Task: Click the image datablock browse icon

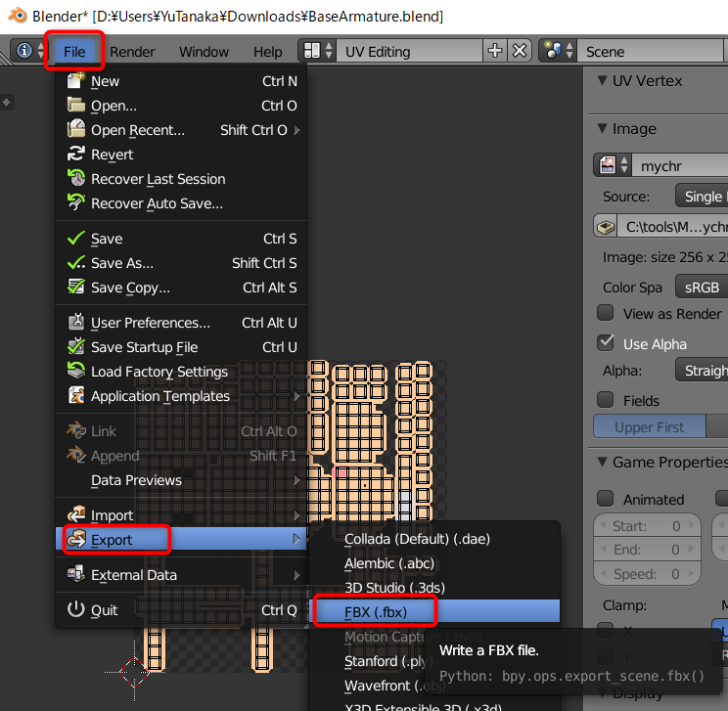Action: coord(613,165)
